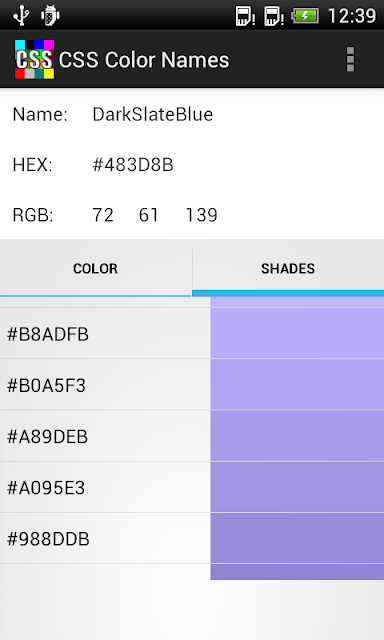This screenshot has width=384, height=640.
Task: Tap the 12:39 clock in status bar
Action: coord(352,16)
